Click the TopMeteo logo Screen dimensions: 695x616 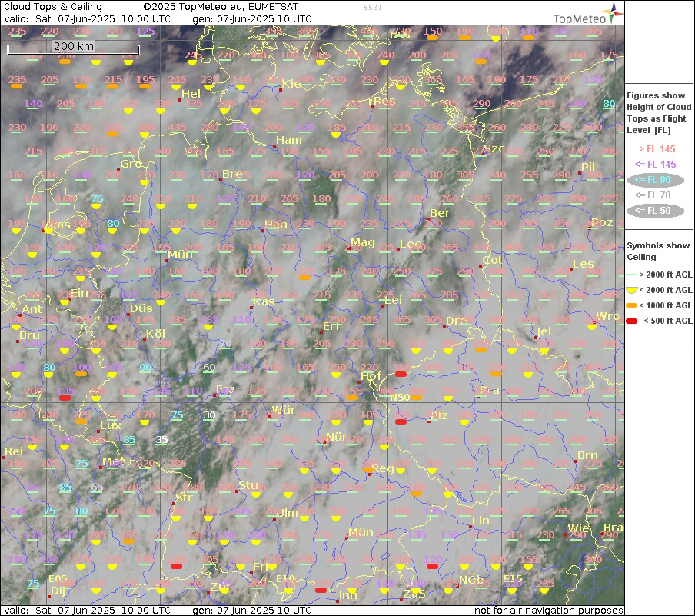pos(587,13)
